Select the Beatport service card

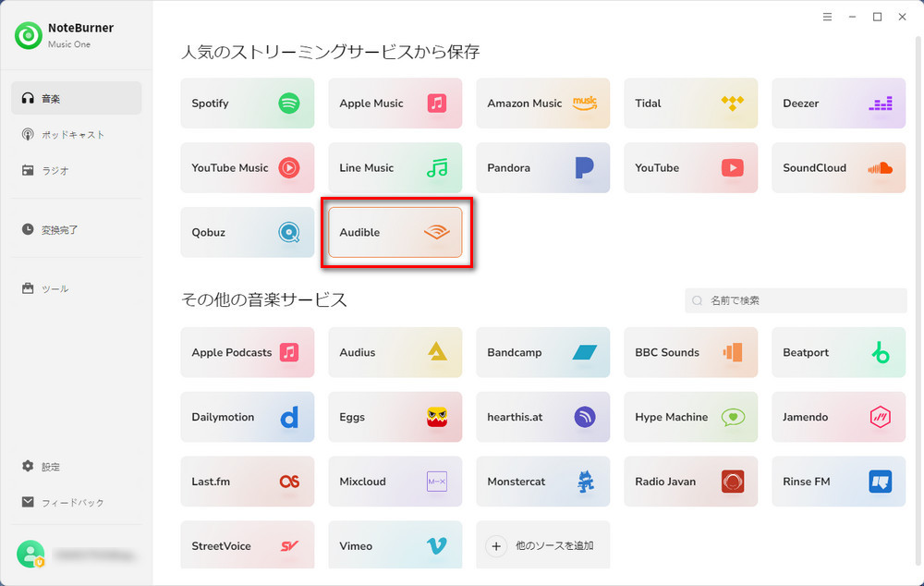(839, 352)
